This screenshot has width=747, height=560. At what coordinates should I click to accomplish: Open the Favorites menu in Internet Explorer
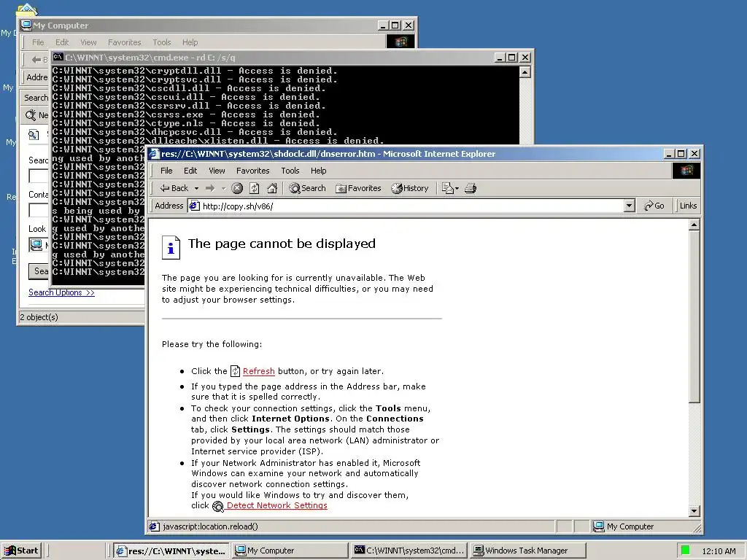coord(252,171)
